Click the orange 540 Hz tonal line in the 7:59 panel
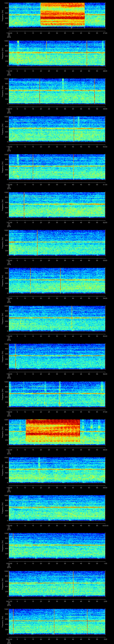The width and height of the screenshot is (114, 644). [57, 507]
